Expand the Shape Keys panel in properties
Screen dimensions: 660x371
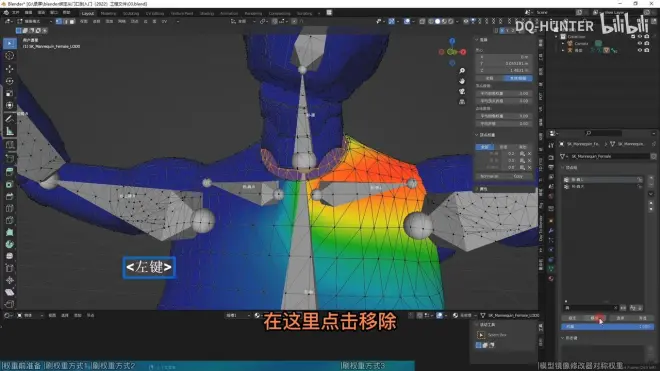[x=563, y=338]
